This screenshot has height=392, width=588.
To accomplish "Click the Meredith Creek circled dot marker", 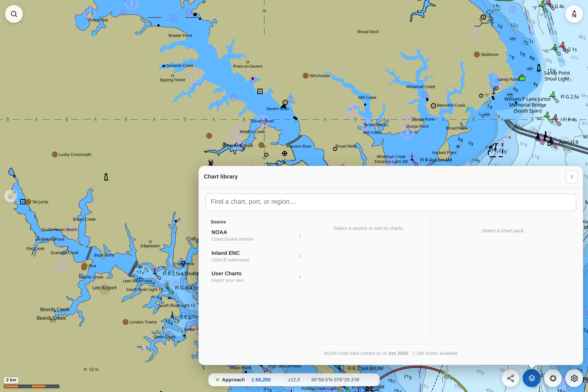I will [433, 106].
